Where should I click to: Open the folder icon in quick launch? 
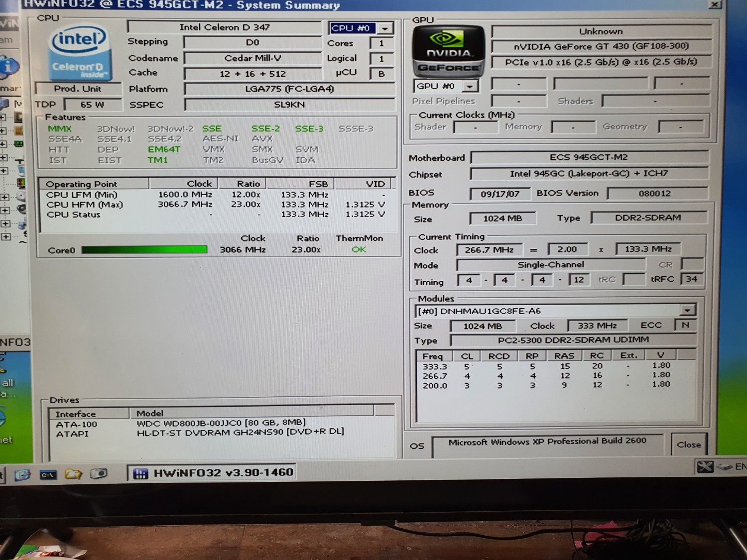pos(73,474)
